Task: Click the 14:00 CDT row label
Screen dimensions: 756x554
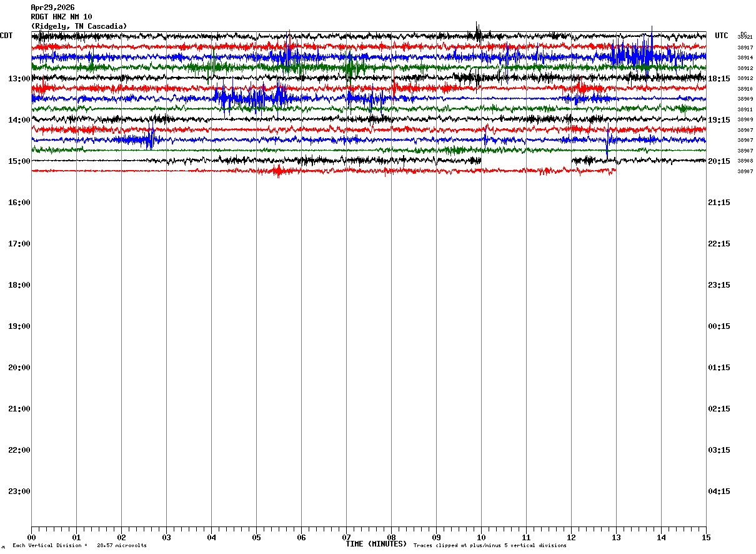Action: (19, 120)
